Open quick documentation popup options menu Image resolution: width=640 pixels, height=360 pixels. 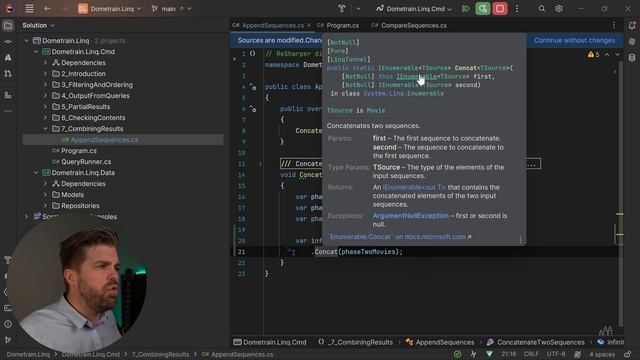(x=520, y=240)
